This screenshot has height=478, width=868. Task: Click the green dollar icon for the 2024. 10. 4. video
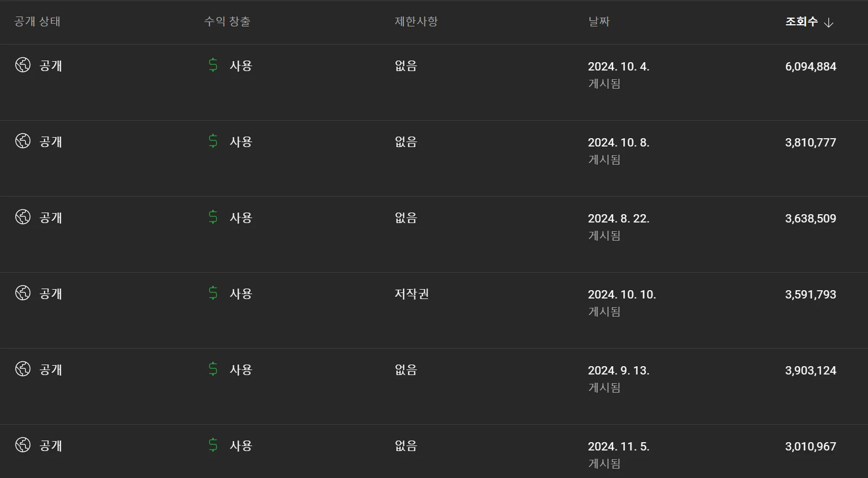point(213,65)
